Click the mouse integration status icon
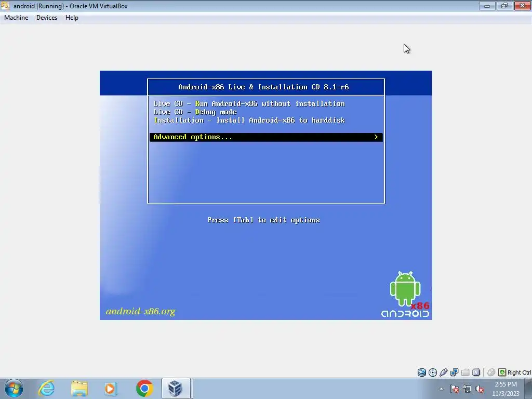532x399 pixels. 491,372
